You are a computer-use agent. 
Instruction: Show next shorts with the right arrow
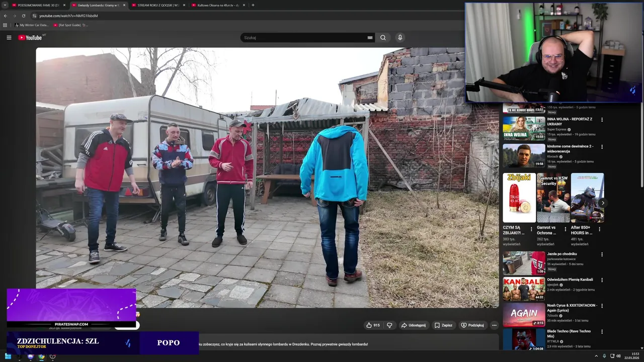point(603,203)
